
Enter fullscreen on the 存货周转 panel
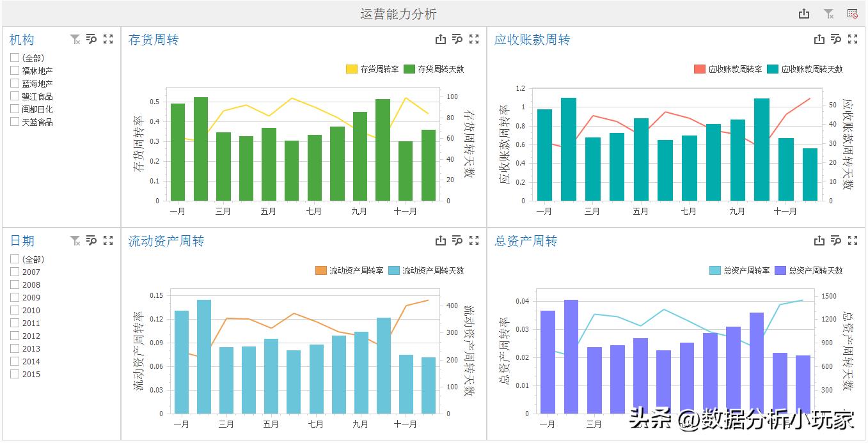473,39
